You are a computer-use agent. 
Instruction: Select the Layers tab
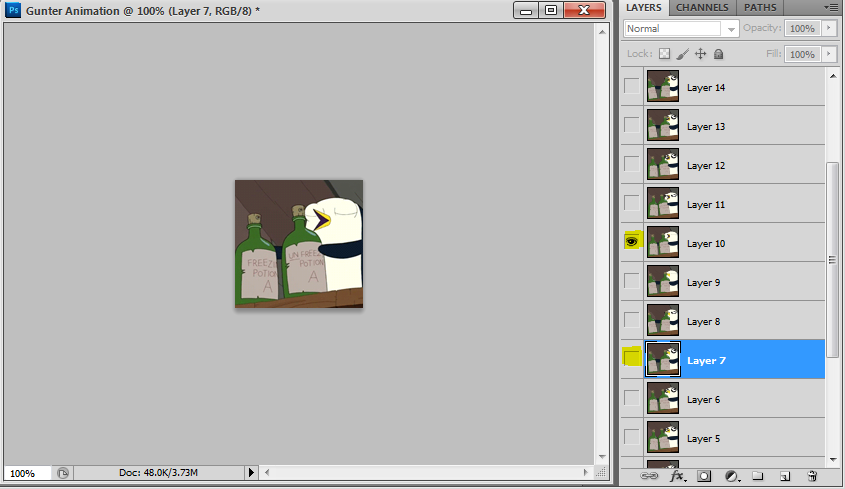(643, 8)
